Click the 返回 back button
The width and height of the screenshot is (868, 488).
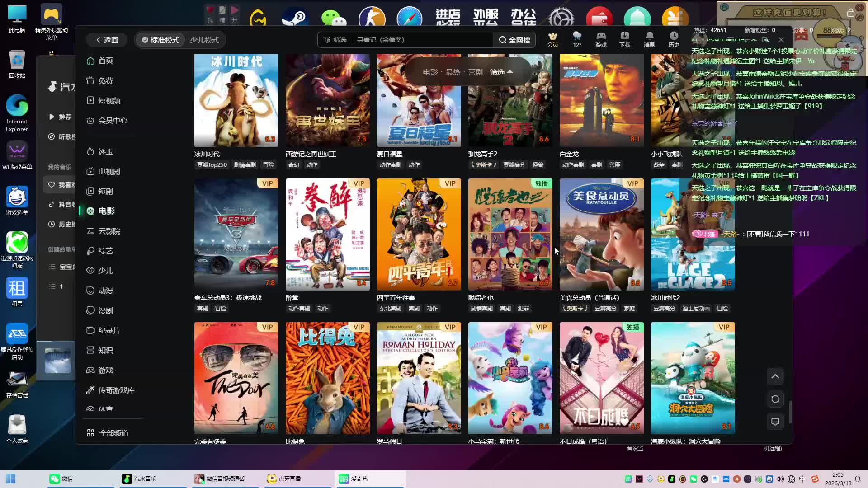coord(107,40)
